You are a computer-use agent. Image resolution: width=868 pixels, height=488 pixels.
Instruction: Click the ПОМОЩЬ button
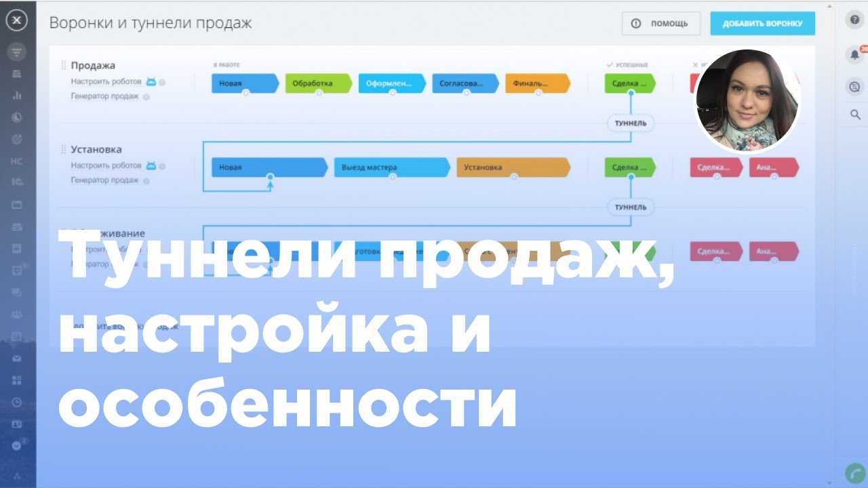pyautogui.click(x=660, y=24)
